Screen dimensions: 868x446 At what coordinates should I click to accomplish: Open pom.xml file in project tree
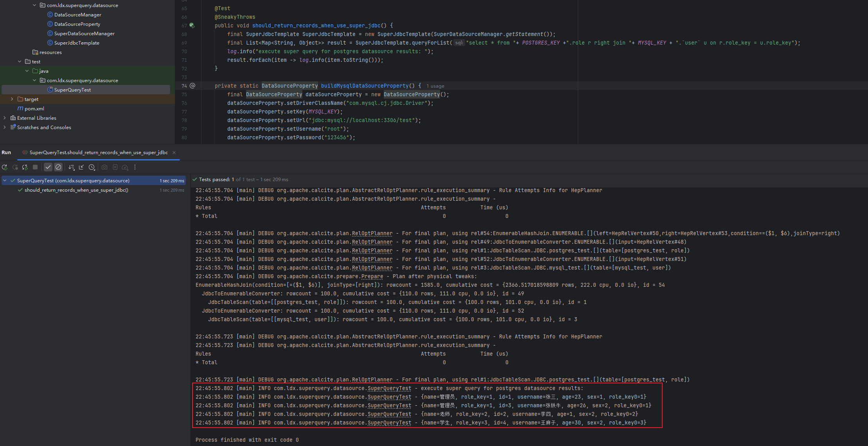point(34,109)
